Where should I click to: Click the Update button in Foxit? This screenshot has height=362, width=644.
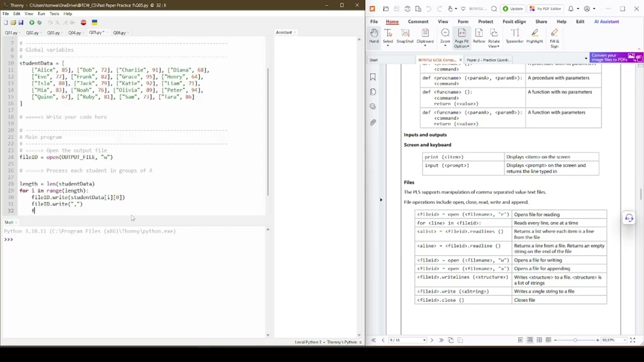pos(512,9)
